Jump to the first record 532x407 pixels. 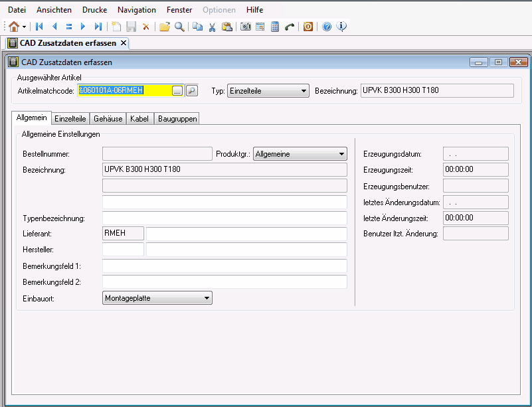(39, 27)
